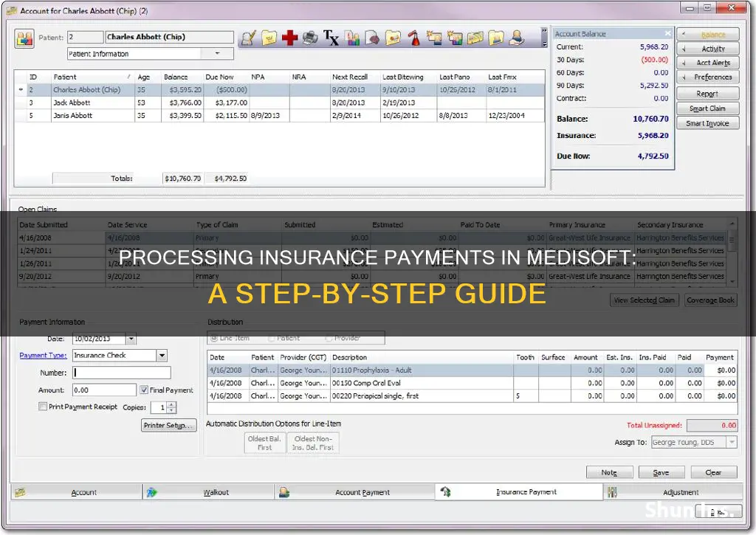Increase Copies using the stepper arrows
Viewport: 756px width, 535px height.
pos(172,405)
